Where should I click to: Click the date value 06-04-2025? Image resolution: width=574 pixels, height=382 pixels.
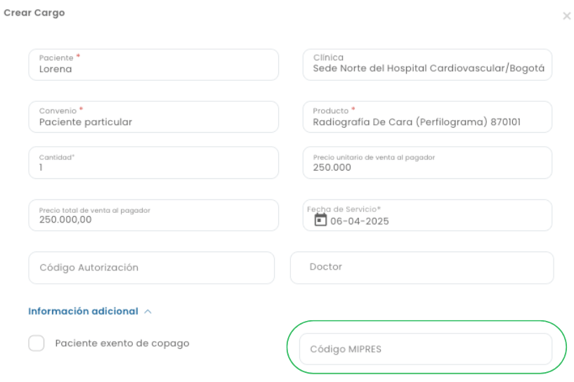coord(359,221)
